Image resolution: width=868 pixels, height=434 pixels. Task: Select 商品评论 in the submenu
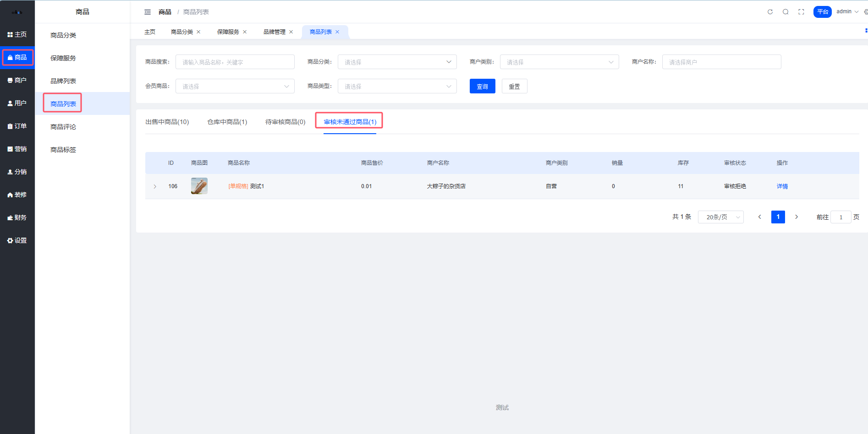(63, 127)
